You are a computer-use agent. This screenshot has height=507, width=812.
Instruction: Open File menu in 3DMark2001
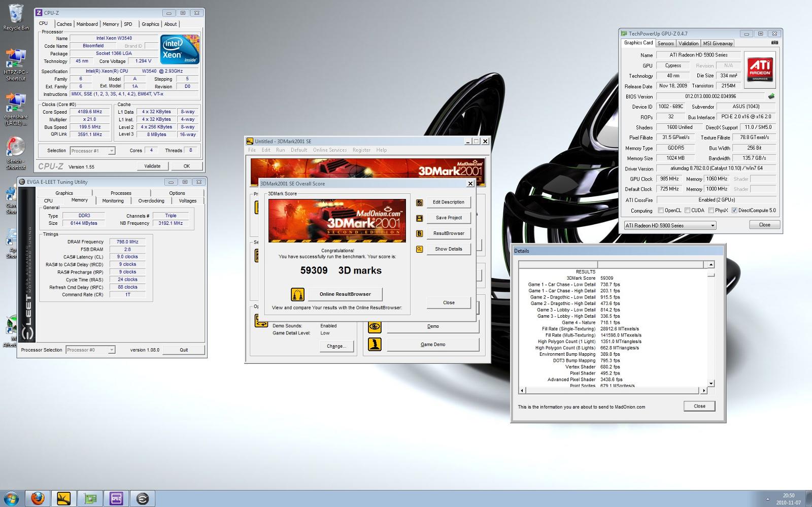(252, 150)
